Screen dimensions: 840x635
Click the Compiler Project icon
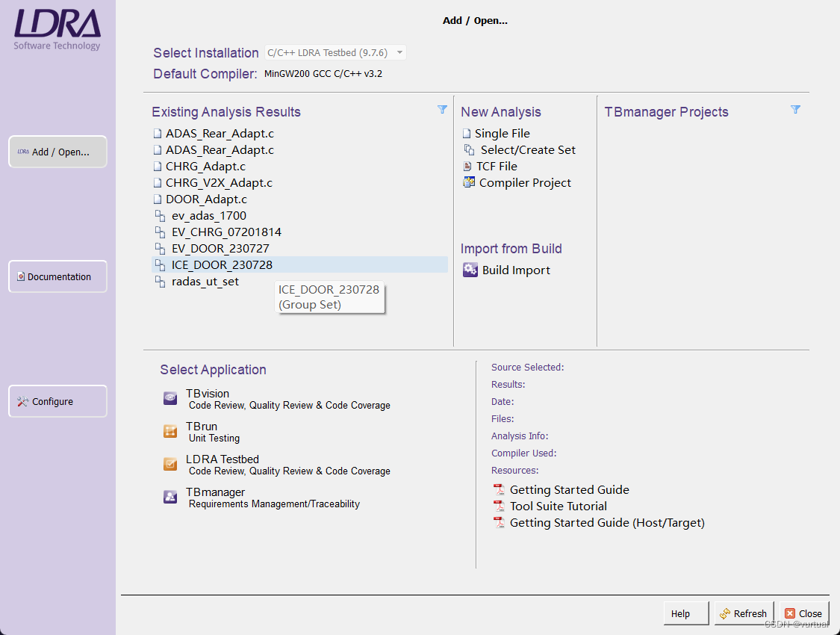click(469, 182)
